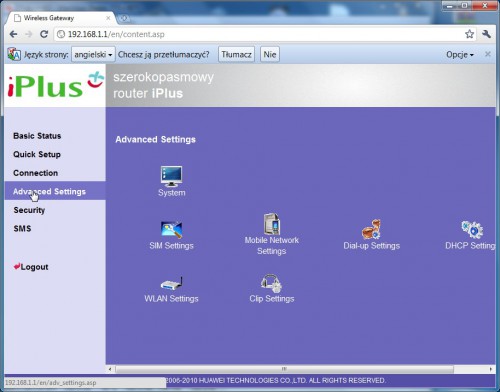Image resolution: width=500 pixels, height=392 pixels.
Task: Open the Clip Settings headset icon
Action: pos(271,283)
